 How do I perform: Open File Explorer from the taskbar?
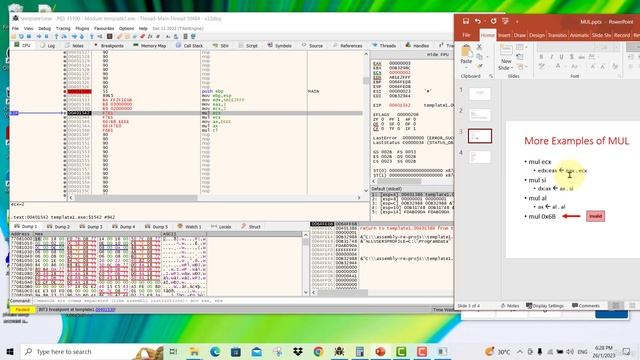(194, 351)
